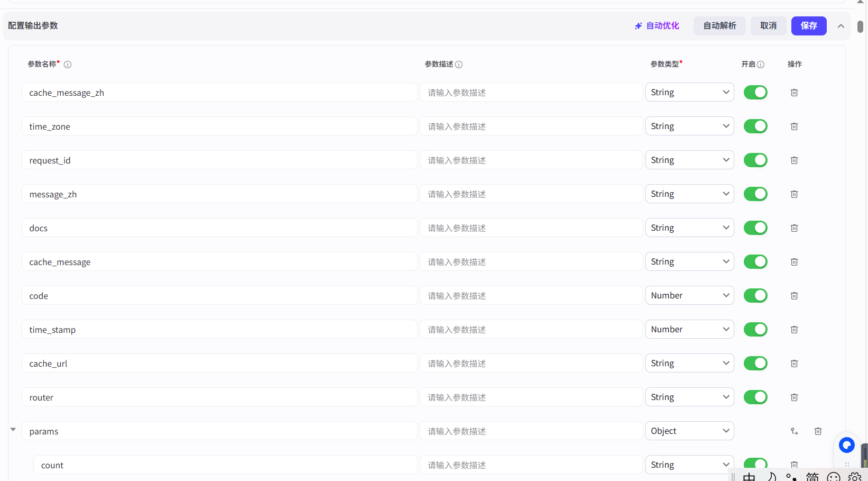Open info tooltip next to 参数名称
Image resolution: width=868 pixels, height=481 pixels.
pyautogui.click(x=68, y=65)
